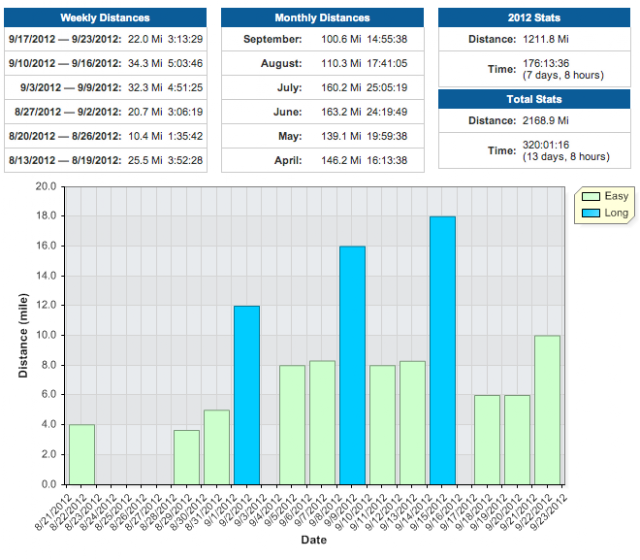Click the Long legend label
The height and width of the screenshot is (560, 640).
click(x=616, y=213)
